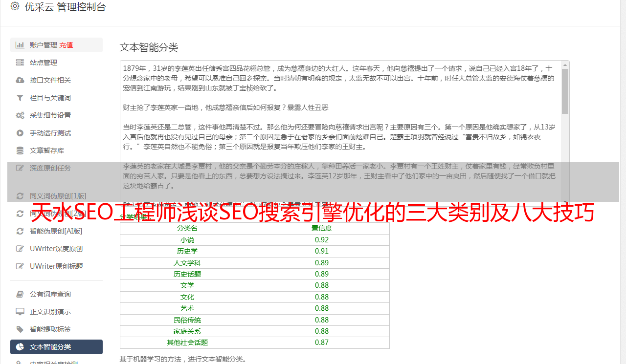Click the 0.92 confidence value
The image size is (626, 364).
pyautogui.click(x=322, y=240)
